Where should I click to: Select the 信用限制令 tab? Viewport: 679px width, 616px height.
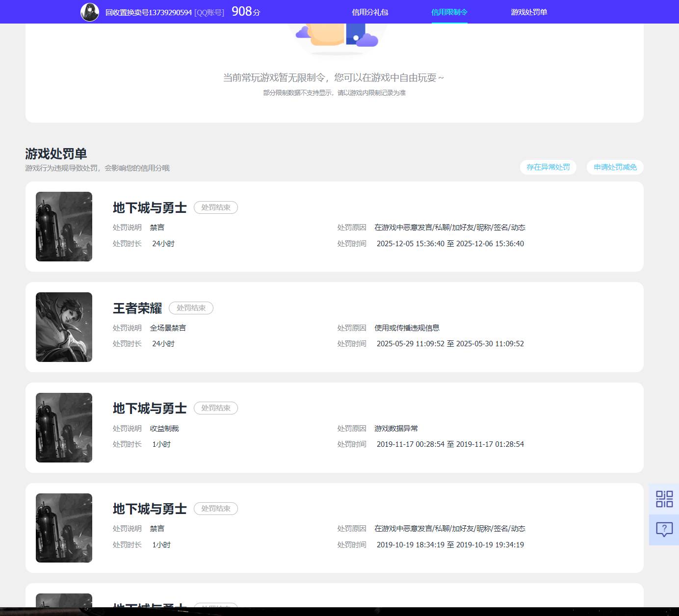point(449,12)
